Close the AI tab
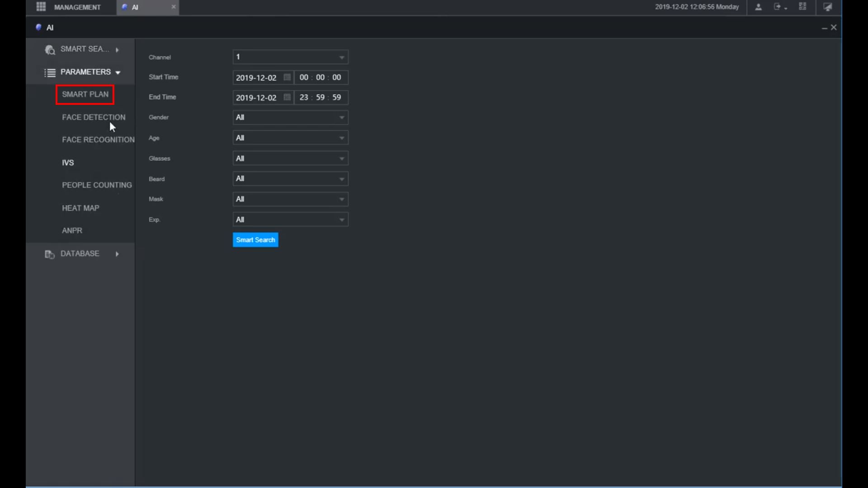Screen dimensions: 868x488 pyautogui.click(x=173, y=7)
